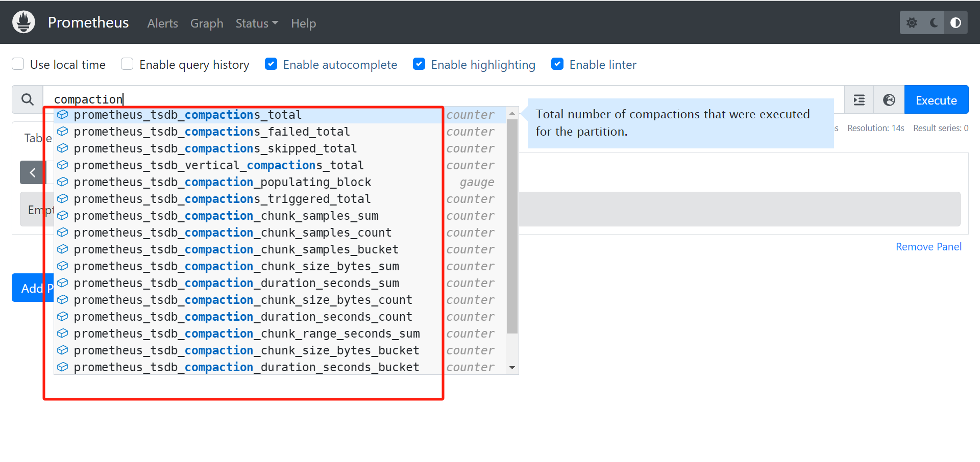Run the query with Execute button

click(936, 100)
